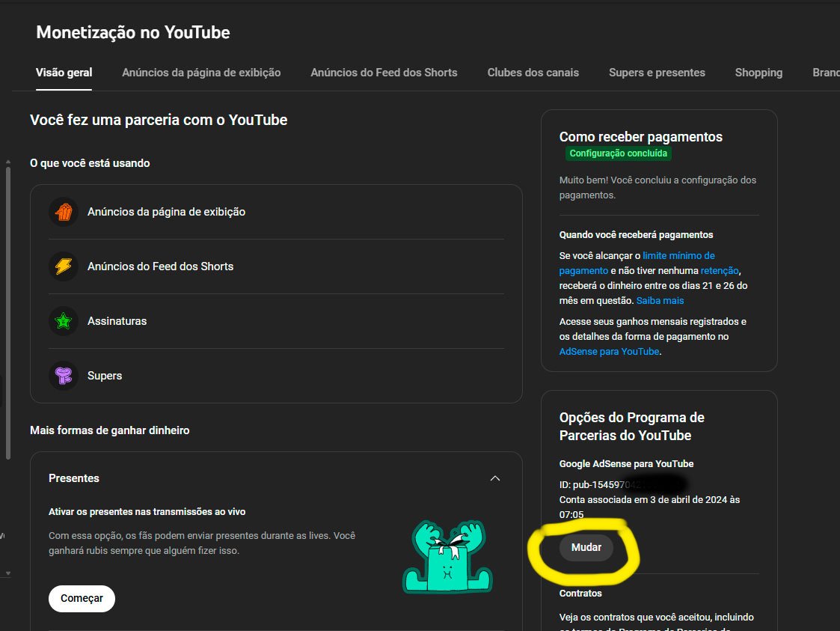Open Anúncios da página de exibição tab
840x631 pixels.
[201, 73]
